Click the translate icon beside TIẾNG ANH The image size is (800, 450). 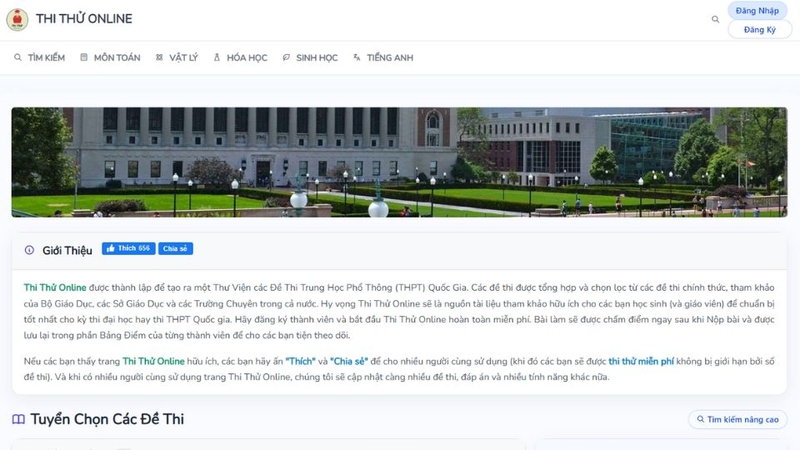pos(357,57)
